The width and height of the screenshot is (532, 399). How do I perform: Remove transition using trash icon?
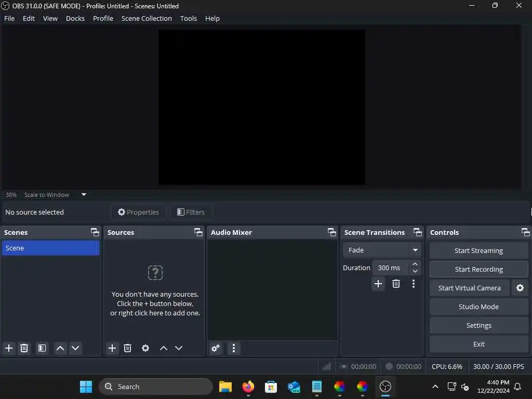(396, 284)
